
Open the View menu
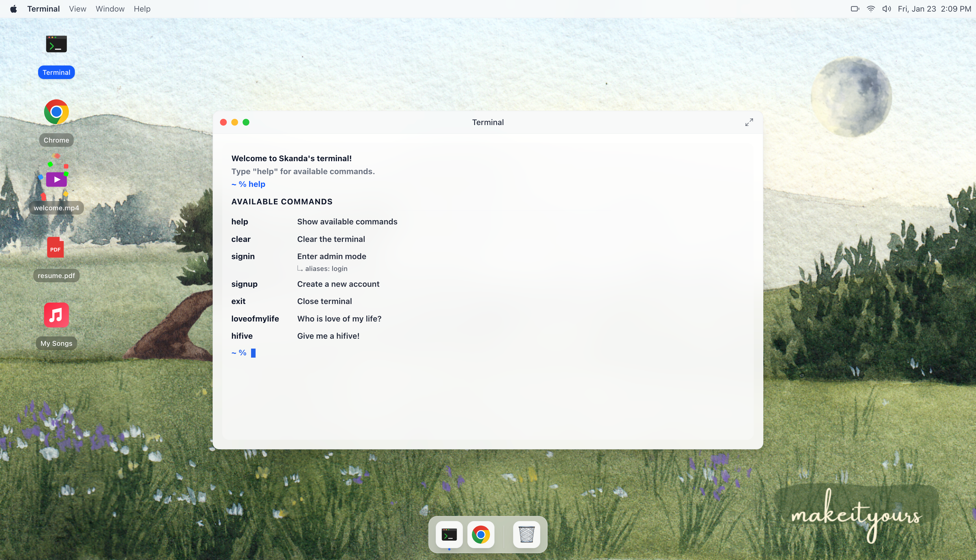coord(77,9)
